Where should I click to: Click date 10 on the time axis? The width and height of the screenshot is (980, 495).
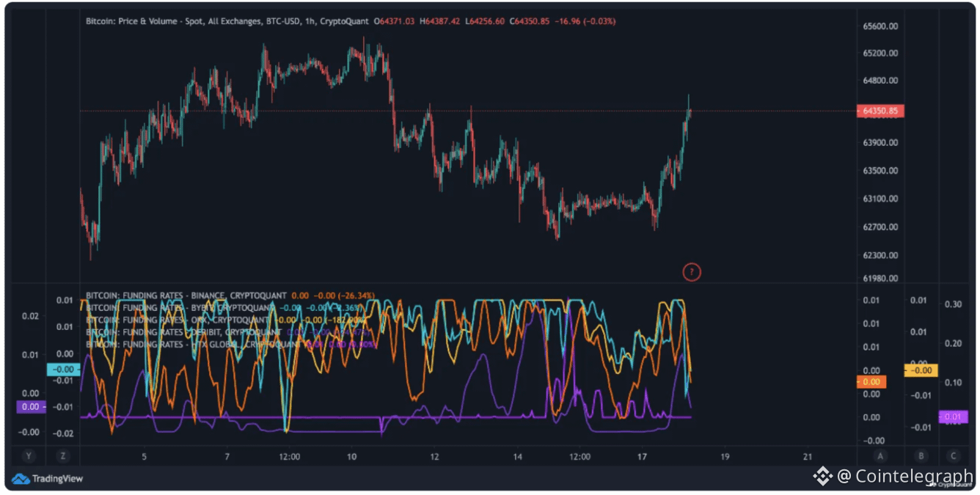click(352, 457)
